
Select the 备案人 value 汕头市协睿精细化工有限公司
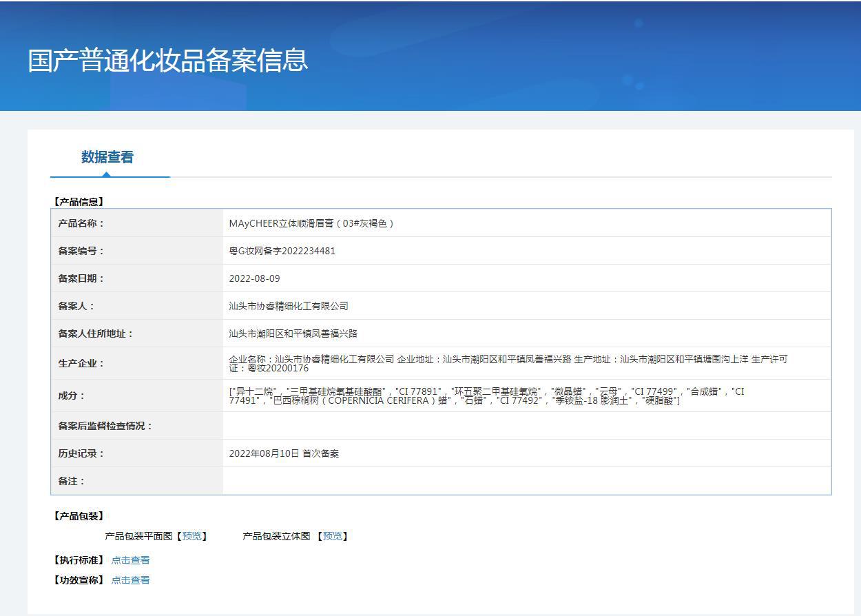coord(289,306)
